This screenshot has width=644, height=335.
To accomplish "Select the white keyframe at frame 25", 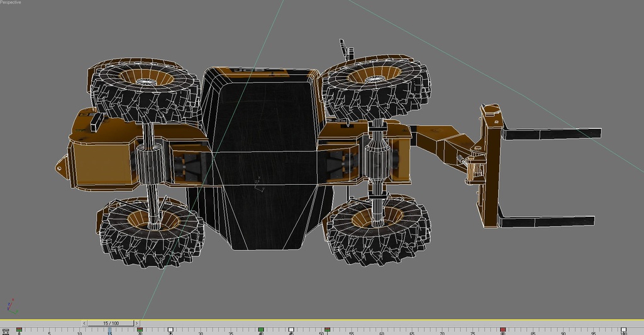I will 170,329.
